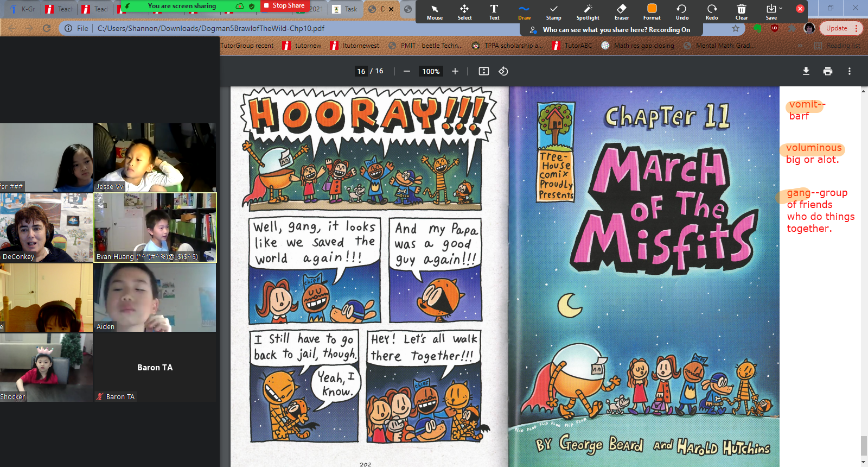Open Chrome's three-dot menu beside Update
The width and height of the screenshot is (868, 467).
[x=856, y=28]
